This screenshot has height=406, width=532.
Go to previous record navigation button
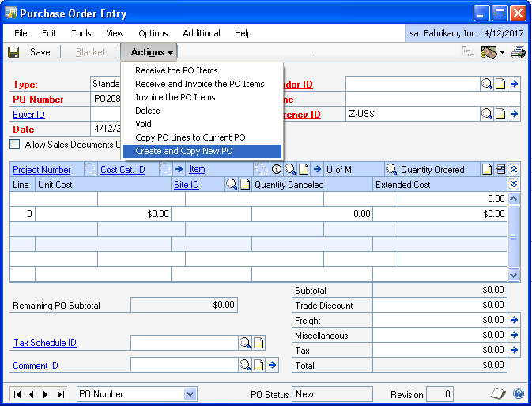(31, 394)
